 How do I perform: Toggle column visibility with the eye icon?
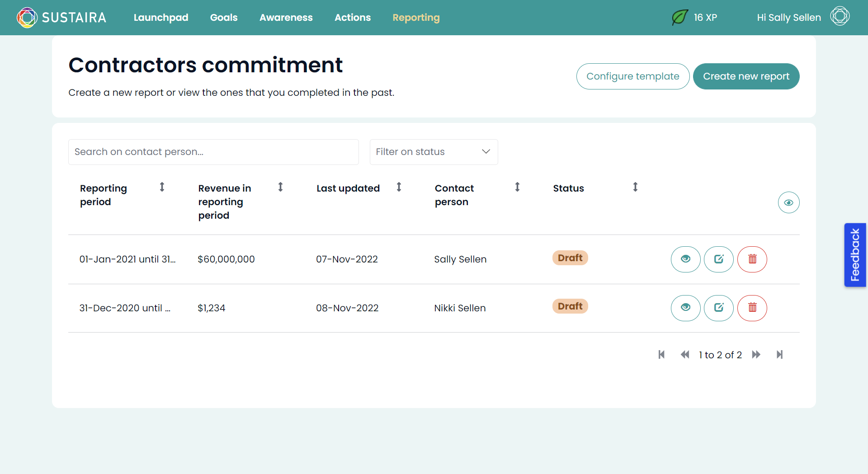click(x=788, y=202)
